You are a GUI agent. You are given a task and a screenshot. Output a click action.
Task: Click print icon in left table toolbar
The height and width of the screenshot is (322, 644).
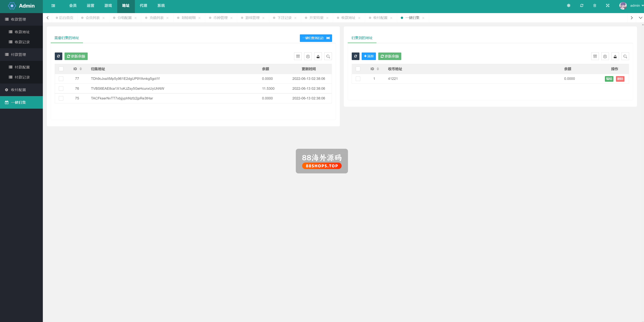(x=308, y=56)
